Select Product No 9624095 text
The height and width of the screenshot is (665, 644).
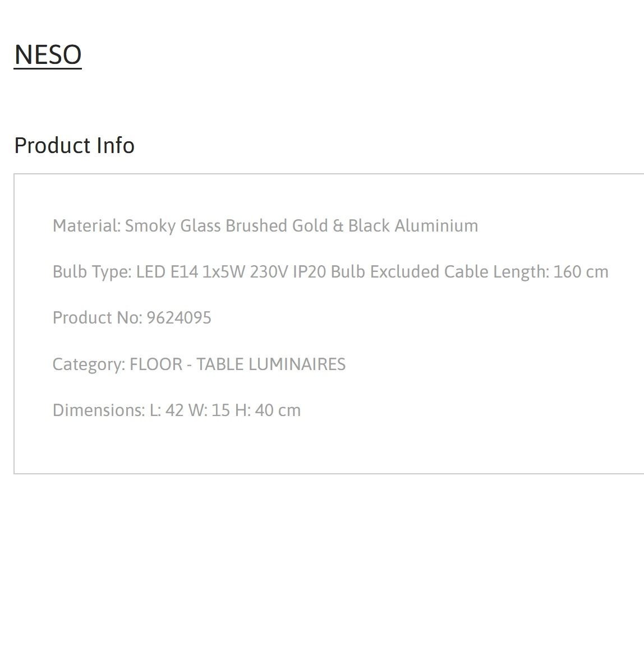(132, 318)
